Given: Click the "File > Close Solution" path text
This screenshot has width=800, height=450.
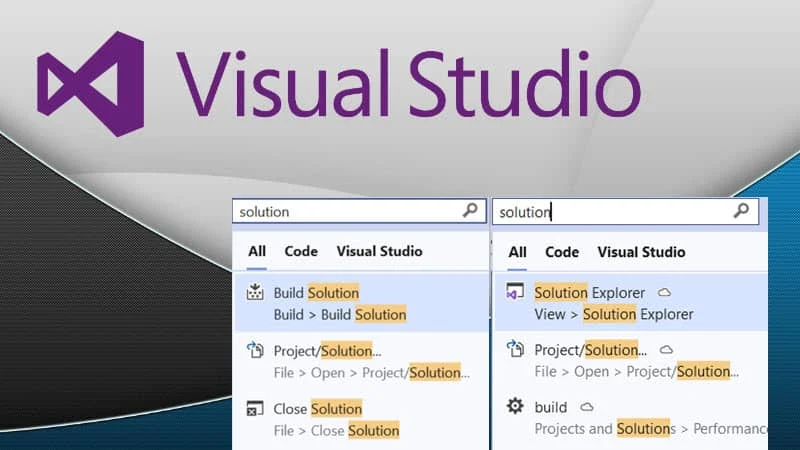Looking at the screenshot, I should coord(336,431).
